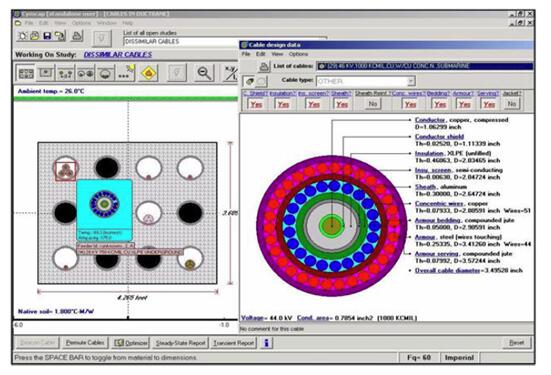Click the zoom out magnifier icon
The width and height of the screenshot is (551, 375).
204,73
